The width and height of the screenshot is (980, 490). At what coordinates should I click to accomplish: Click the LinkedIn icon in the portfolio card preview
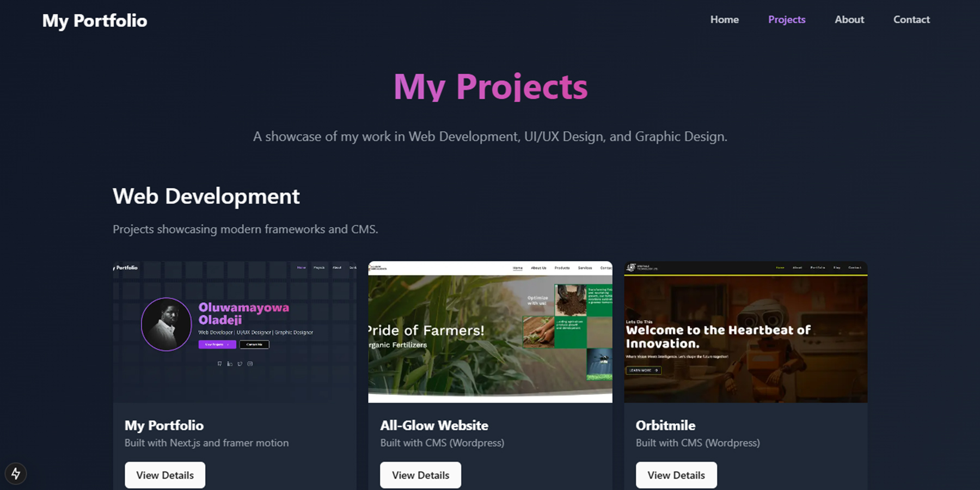pos(230,364)
